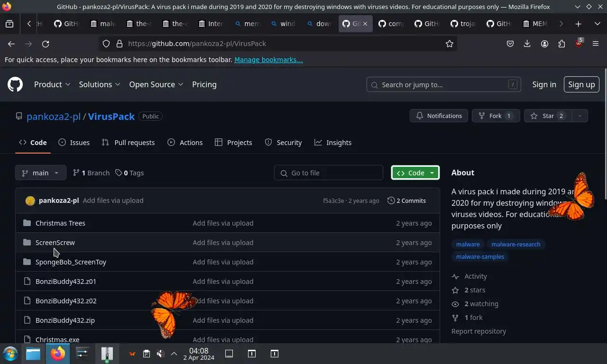Click the Sign in link
The height and width of the screenshot is (364, 607).
tap(544, 84)
